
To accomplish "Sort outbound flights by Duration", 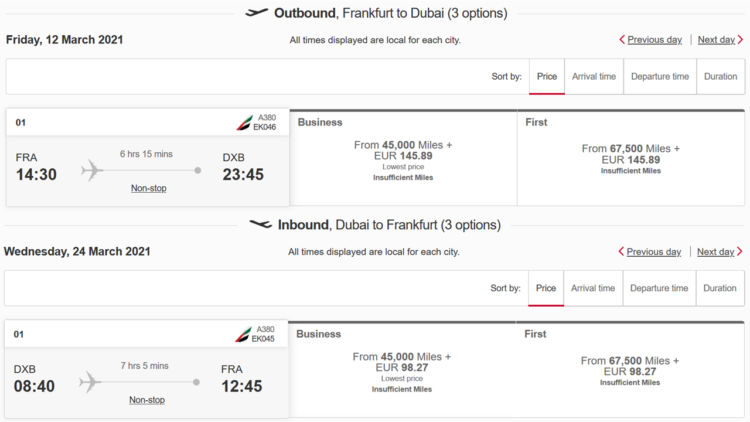I will [720, 77].
